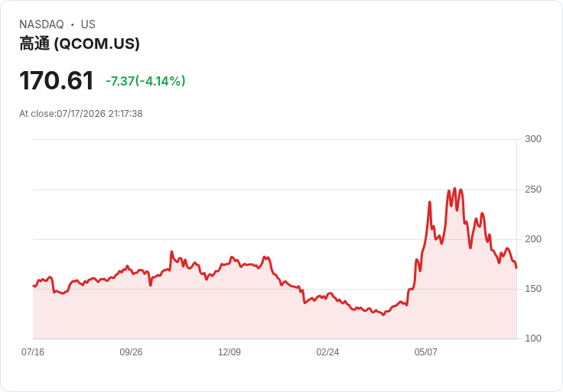Click the 12/09 date axis label
The width and height of the screenshot is (563, 392).
pos(229,352)
